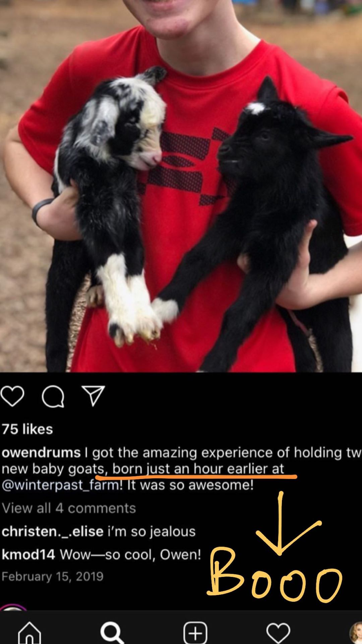Viewport: 362px width, 644px height.
Task: Like the post with the heart icon
Action: coord(12,396)
